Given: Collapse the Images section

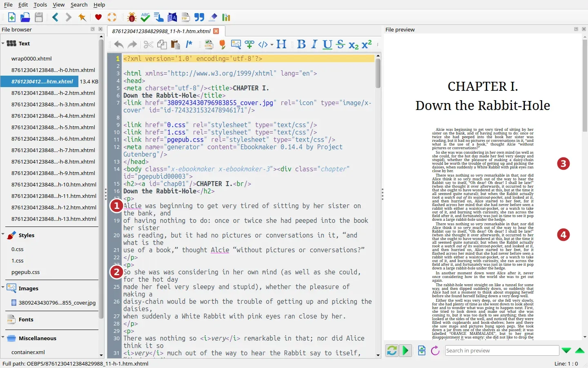Looking at the screenshot, I should click(3, 287).
